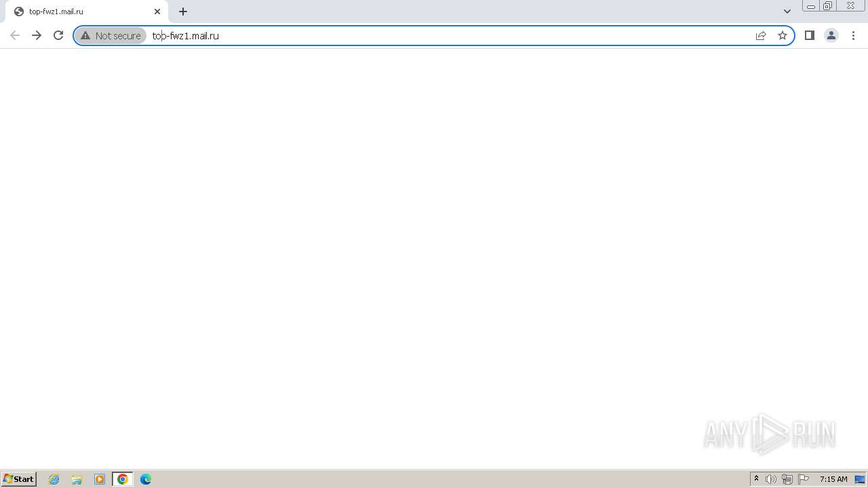The height and width of the screenshot is (488, 868).
Task: Toggle the Chrome side panel
Action: (809, 35)
